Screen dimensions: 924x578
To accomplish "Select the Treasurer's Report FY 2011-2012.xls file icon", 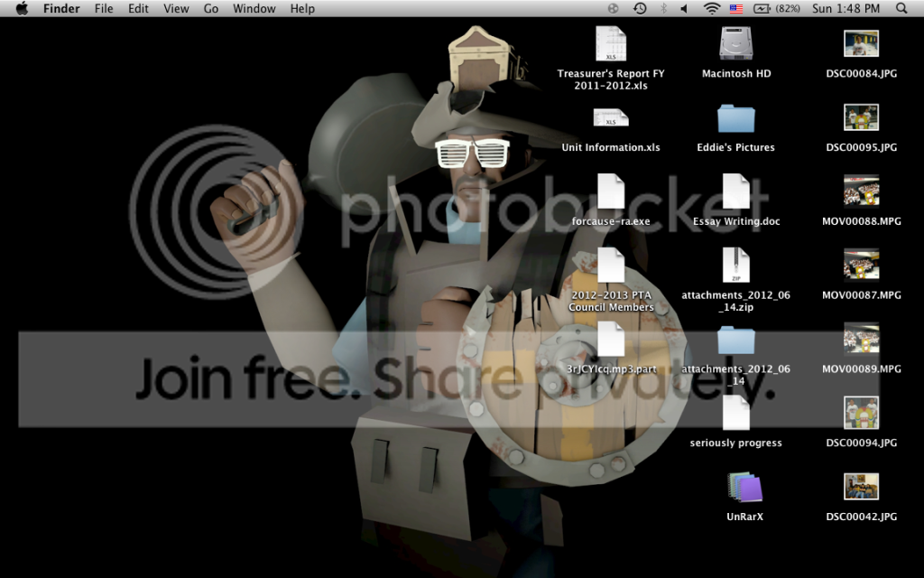I will (611, 43).
